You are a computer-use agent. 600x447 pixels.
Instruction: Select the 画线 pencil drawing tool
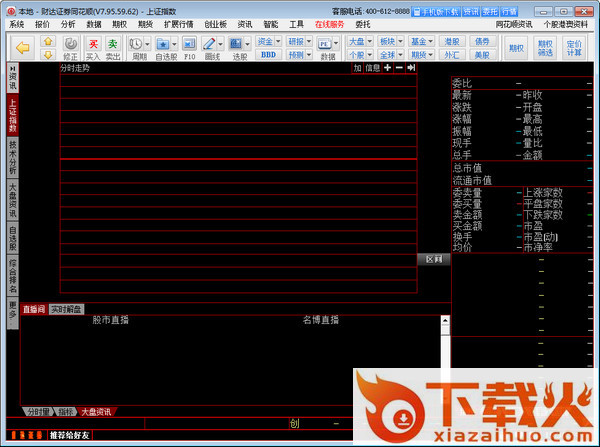tap(209, 44)
